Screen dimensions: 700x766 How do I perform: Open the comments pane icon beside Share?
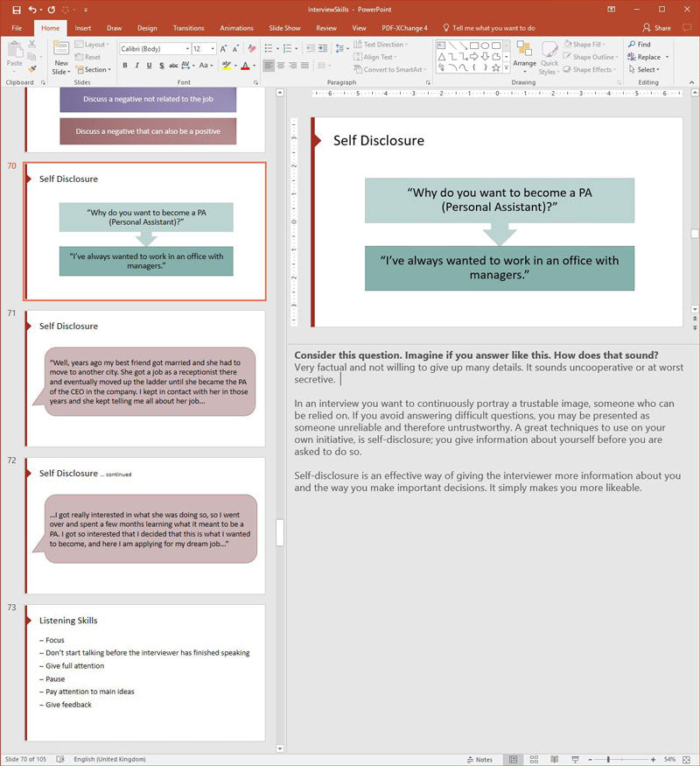tap(687, 28)
